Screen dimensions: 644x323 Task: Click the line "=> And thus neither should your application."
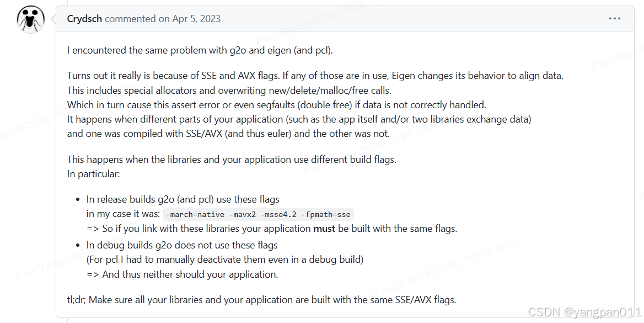[x=181, y=274]
